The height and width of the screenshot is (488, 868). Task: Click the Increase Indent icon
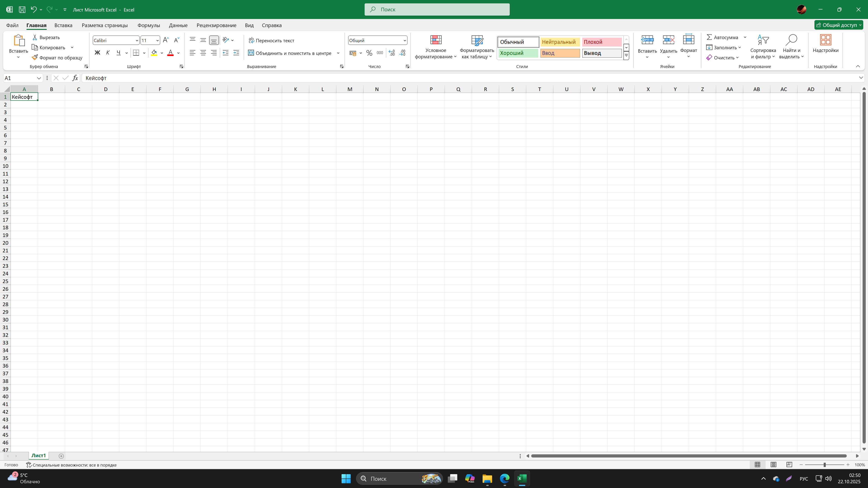(x=236, y=53)
